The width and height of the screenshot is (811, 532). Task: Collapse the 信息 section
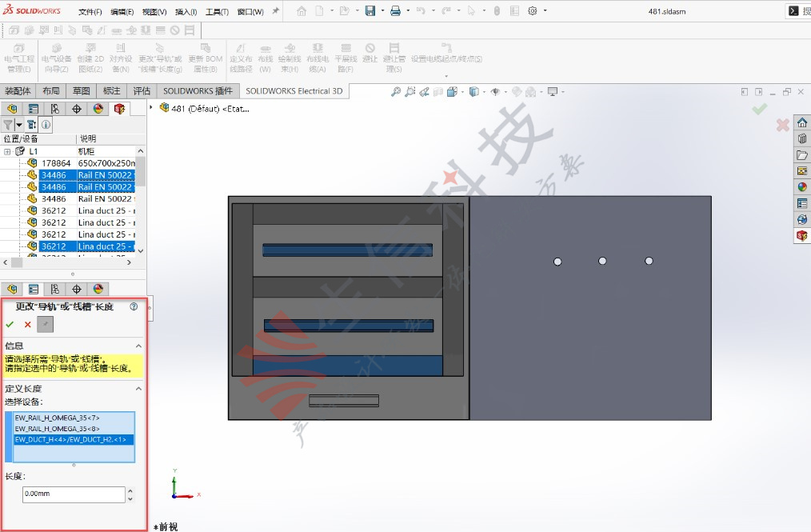coord(138,346)
